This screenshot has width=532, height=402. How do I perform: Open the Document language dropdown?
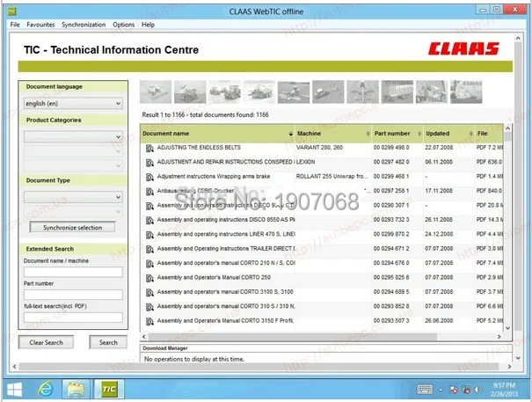(73, 103)
